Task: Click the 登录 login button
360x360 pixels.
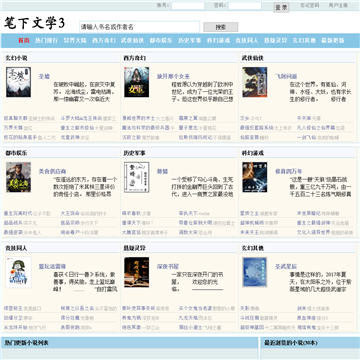Action: pyautogui.click(x=281, y=7)
